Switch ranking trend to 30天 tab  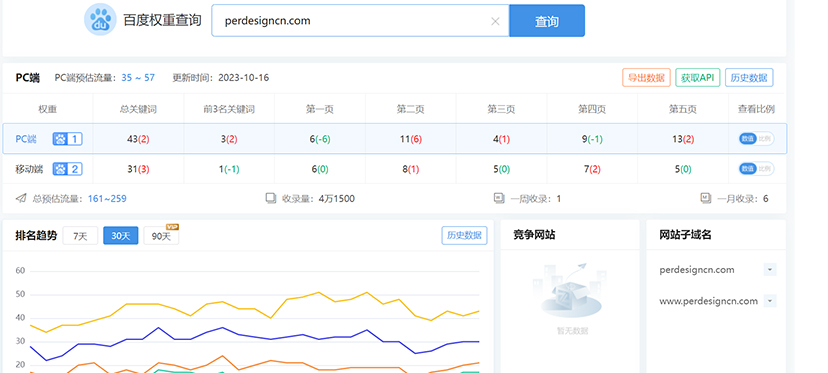pos(120,236)
